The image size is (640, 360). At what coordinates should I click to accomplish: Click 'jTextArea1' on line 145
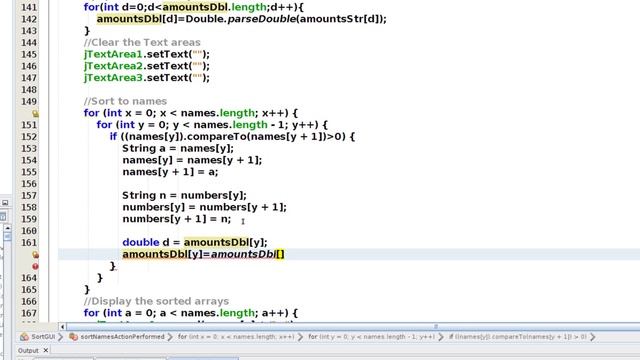(x=113, y=54)
